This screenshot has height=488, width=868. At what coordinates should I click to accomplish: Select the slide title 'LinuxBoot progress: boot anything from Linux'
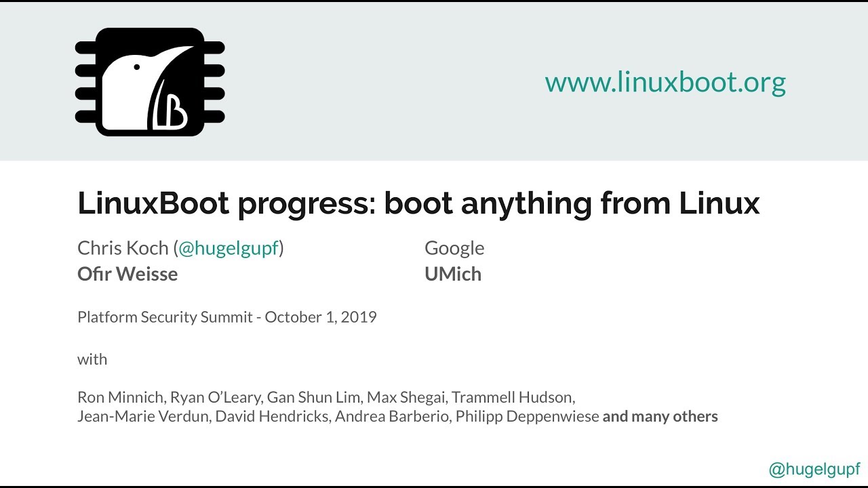coord(418,203)
